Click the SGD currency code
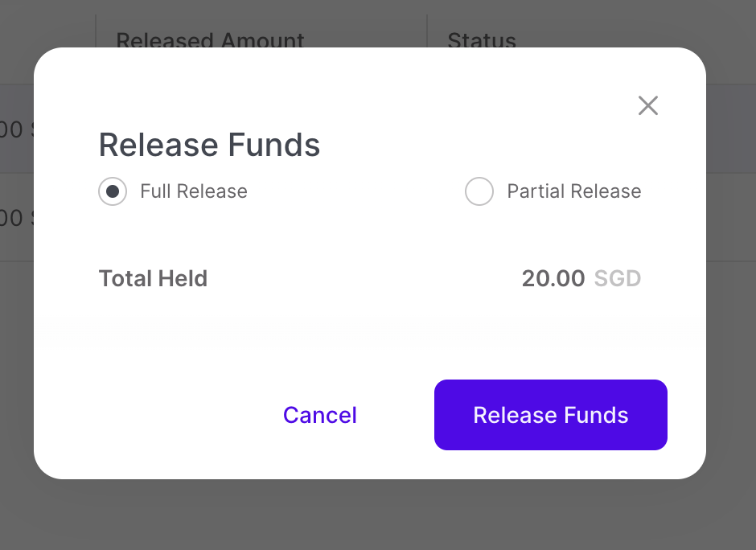Image resolution: width=756 pixels, height=550 pixels. point(618,279)
